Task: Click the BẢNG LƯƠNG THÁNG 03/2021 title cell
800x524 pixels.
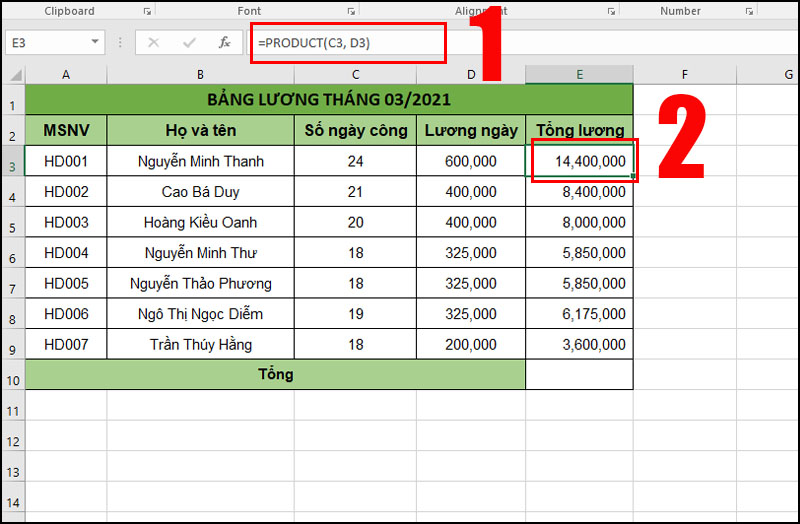Action: (328, 100)
